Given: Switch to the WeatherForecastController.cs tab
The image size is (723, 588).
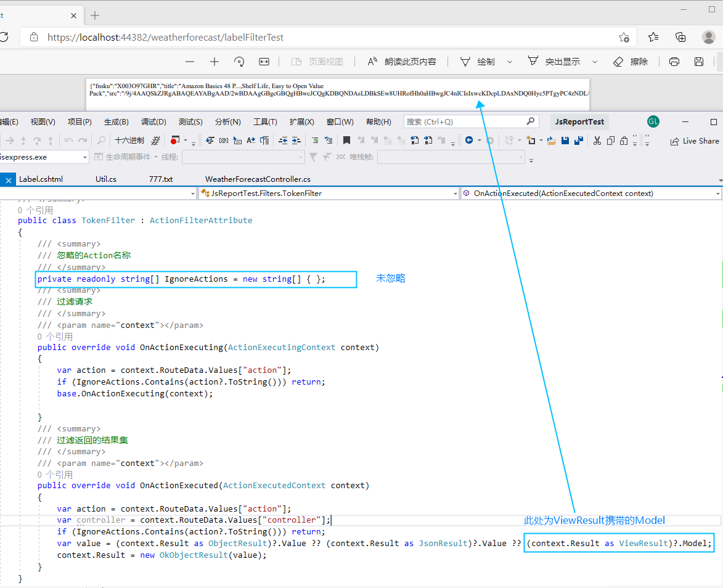Looking at the screenshot, I should (258, 179).
